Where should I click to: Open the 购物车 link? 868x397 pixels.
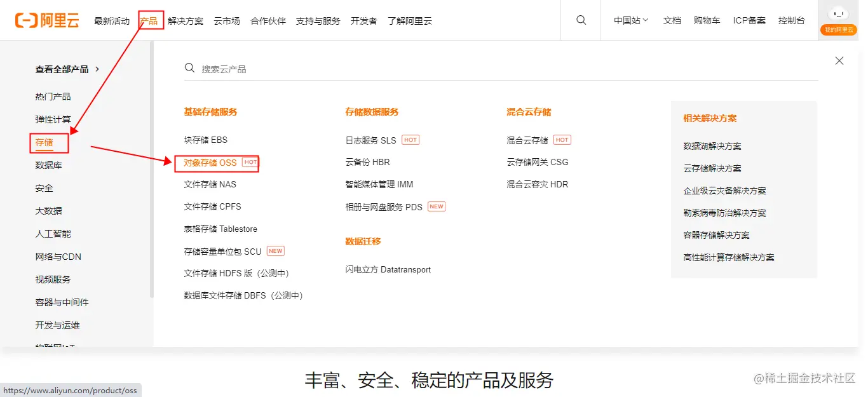[707, 20]
